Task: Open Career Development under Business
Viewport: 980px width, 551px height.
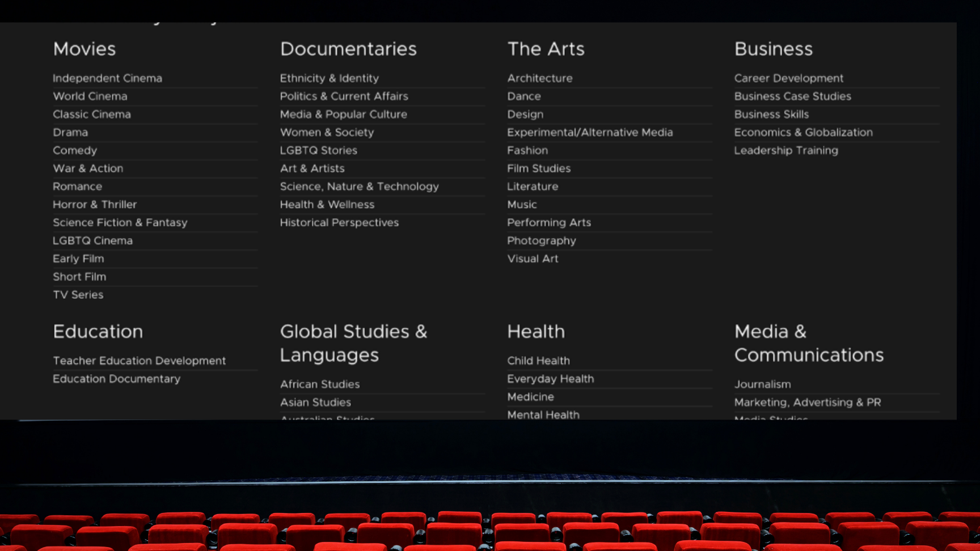Action: click(788, 78)
